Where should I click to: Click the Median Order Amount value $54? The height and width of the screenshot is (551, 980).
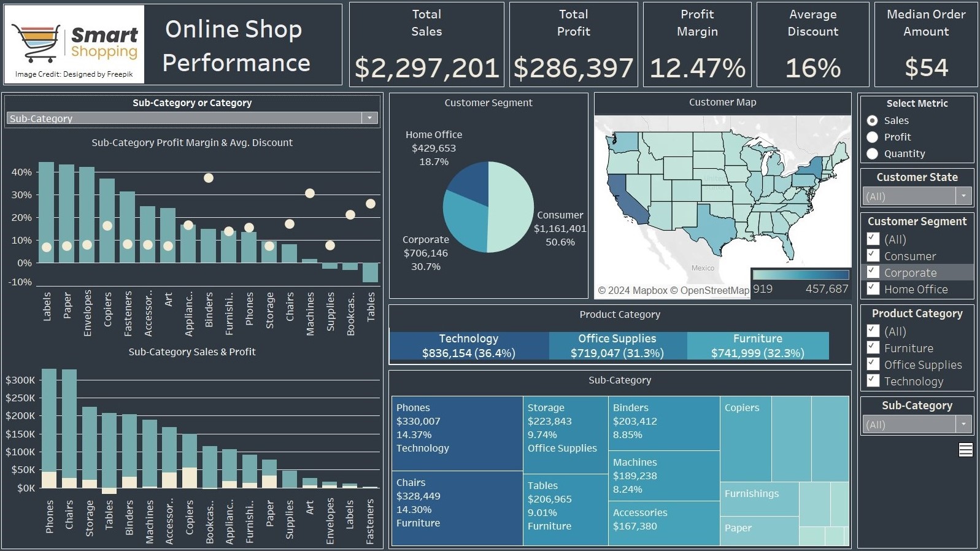[927, 67]
